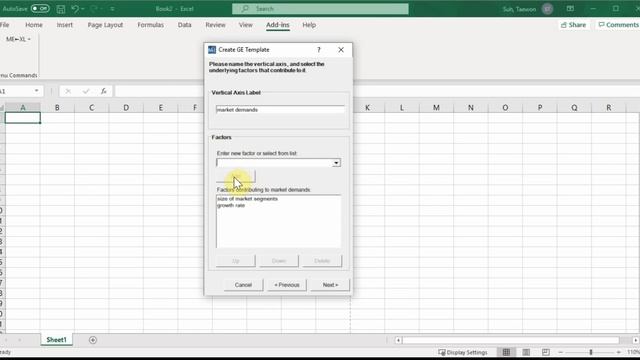Switch to Normal view icon

coord(506,352)
